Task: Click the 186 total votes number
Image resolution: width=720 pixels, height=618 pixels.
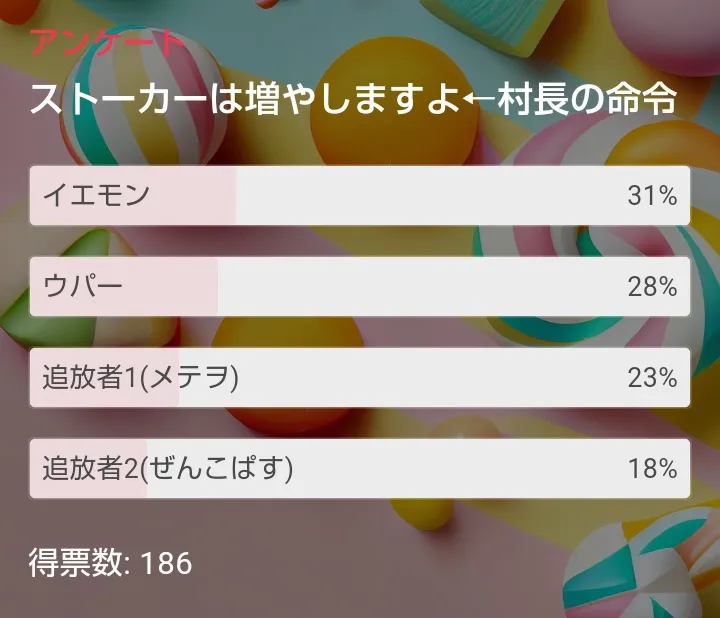Action: 166,563
